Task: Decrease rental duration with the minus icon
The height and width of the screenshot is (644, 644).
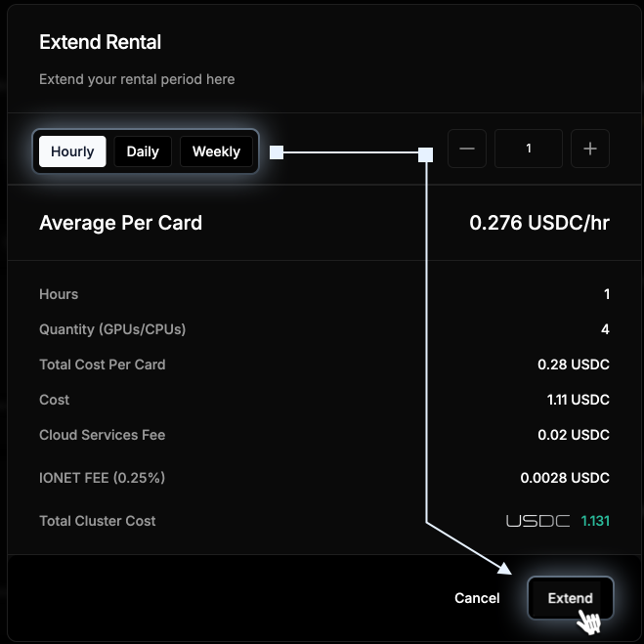Action: tap(467, 149)
